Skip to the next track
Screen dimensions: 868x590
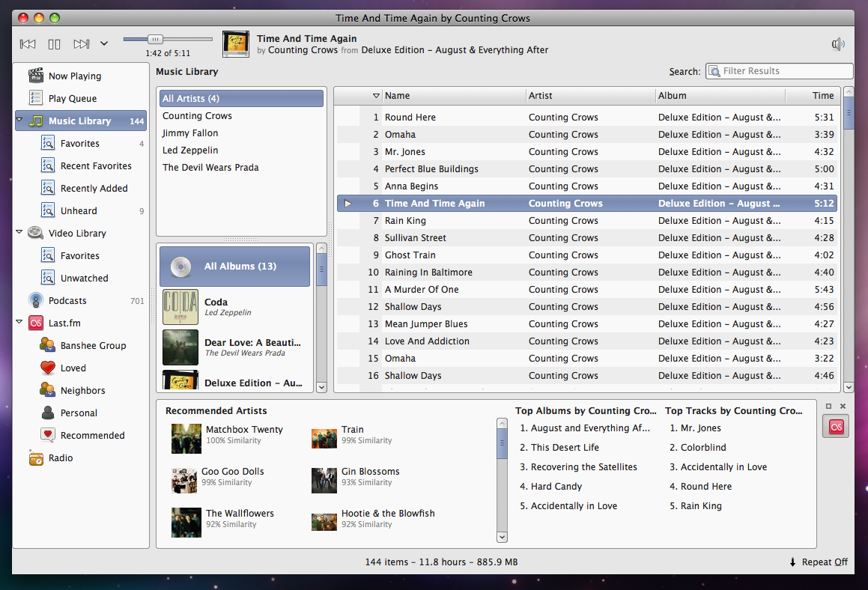click(x=82, y=43)
